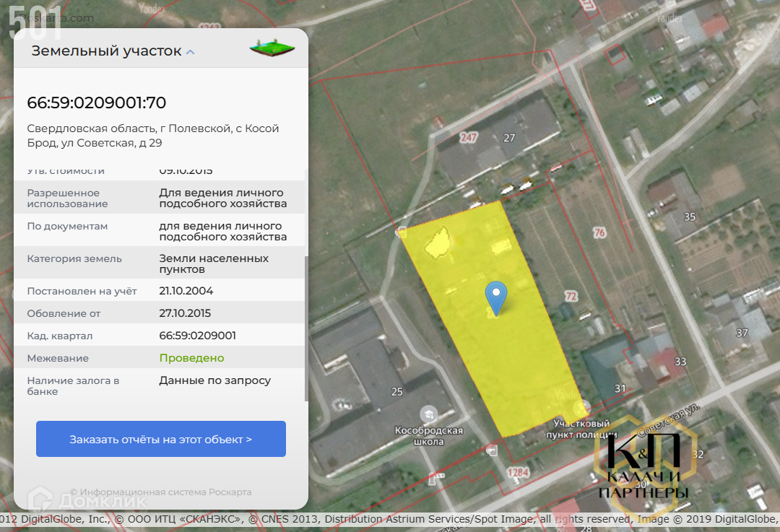Click parcel label 76 on map

599,232
